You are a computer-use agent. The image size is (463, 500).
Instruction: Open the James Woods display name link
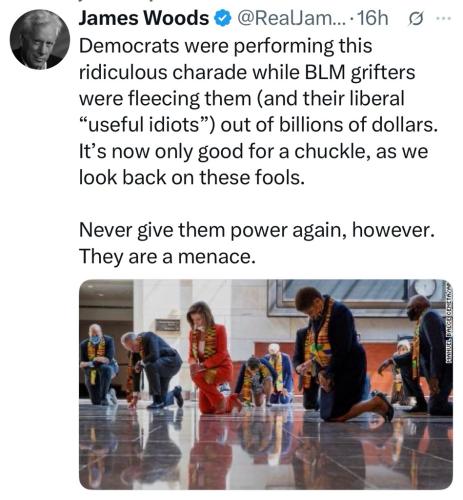[144, 18]
